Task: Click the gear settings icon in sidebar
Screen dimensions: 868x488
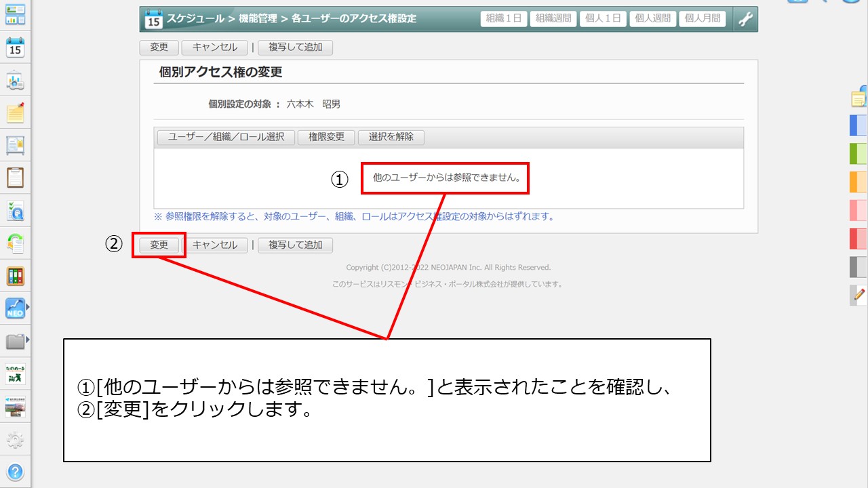Action: point(15,441)
